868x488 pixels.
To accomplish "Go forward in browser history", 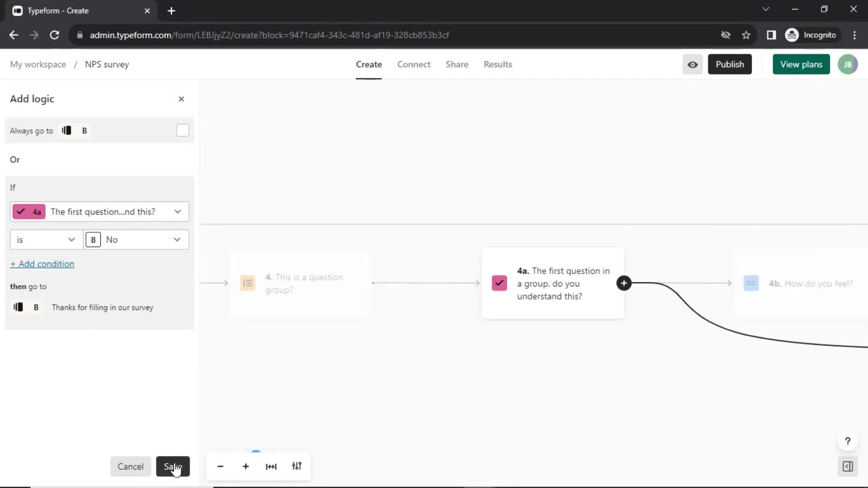I will click(x=34, y=35).
